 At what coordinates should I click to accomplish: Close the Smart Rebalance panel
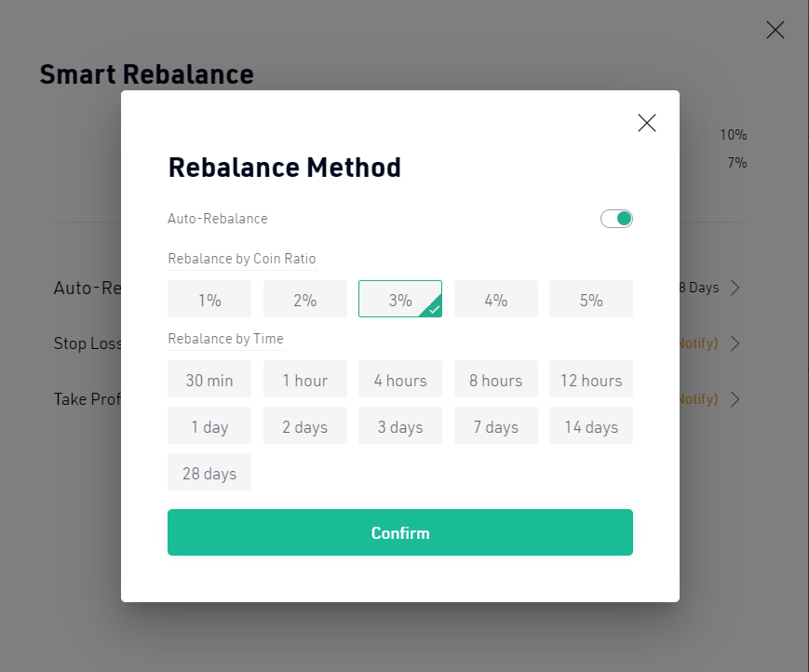click(x=775, y=30)
